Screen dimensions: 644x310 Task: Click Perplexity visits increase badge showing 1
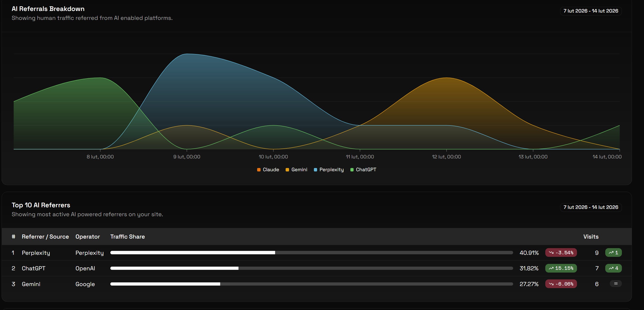point(613,253)
